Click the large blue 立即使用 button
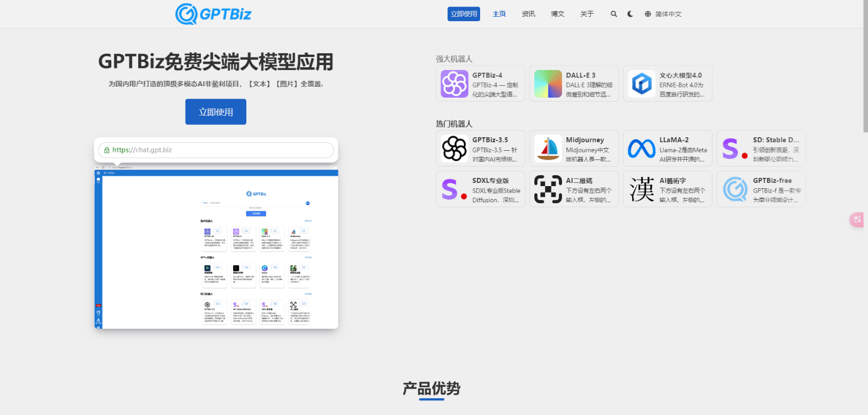The height and width of the screenshot is (415, 868). [x=216, y=112]
